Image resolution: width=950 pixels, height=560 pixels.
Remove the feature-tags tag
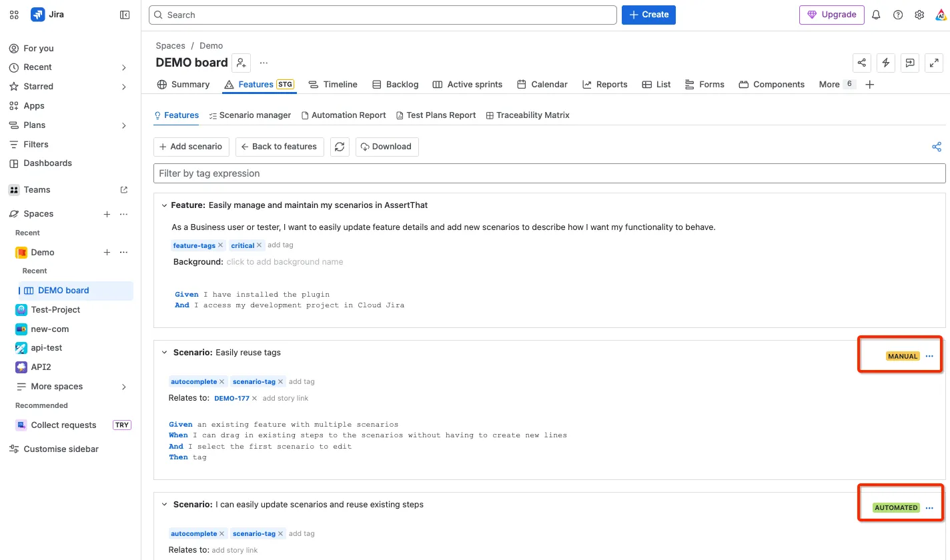pyautogui.click(x=220, y=245)
